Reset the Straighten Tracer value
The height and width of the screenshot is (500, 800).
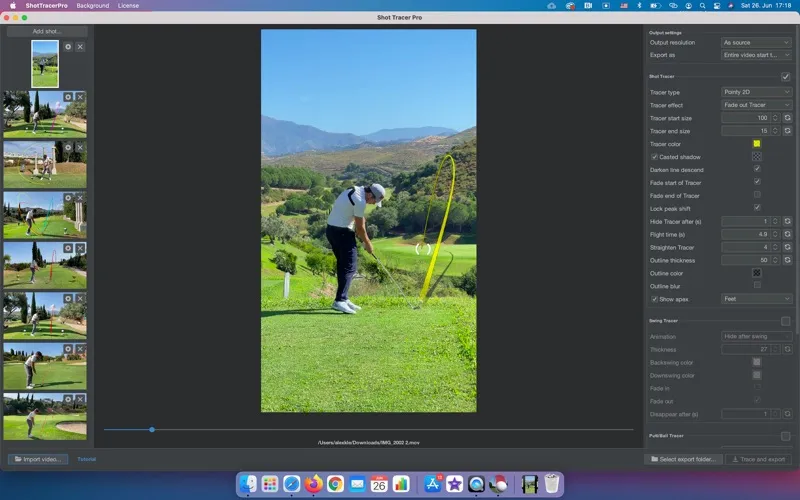(787, 247)
